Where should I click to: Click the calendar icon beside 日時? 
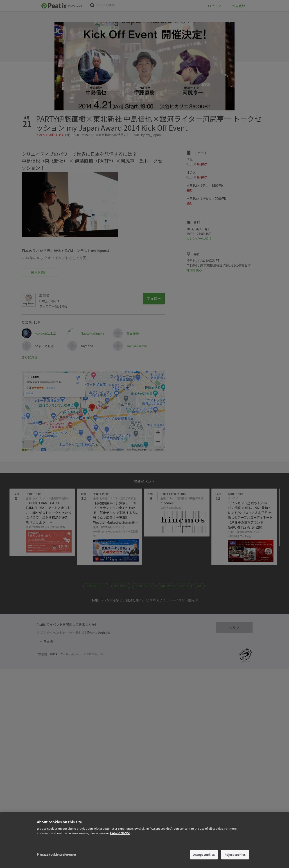[189, 222]
